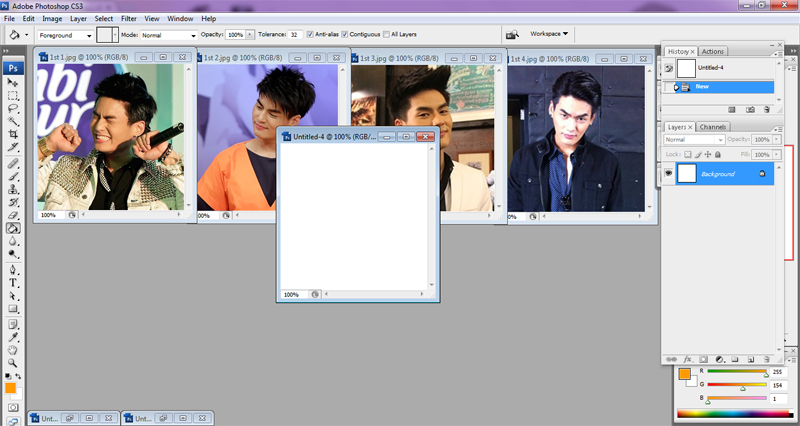Open the File menu

pyautogui.click(x=9, y=18)
